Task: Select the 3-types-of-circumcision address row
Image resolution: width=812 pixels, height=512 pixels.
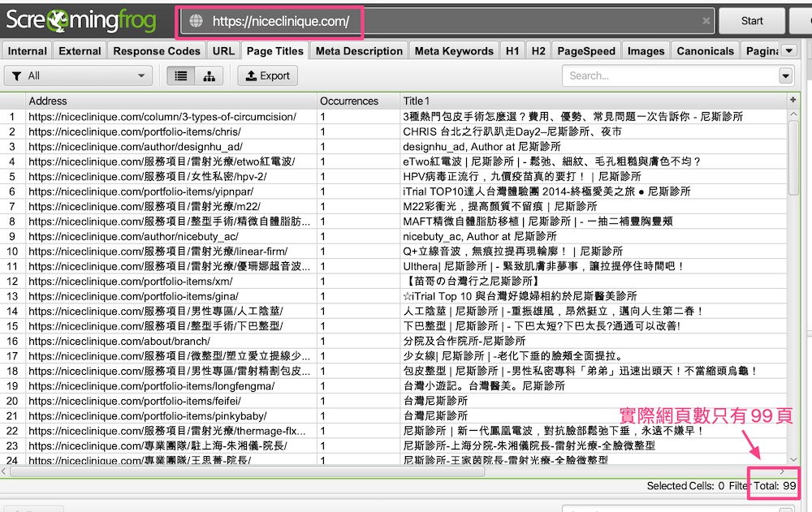Action: [x=162, y=117]
